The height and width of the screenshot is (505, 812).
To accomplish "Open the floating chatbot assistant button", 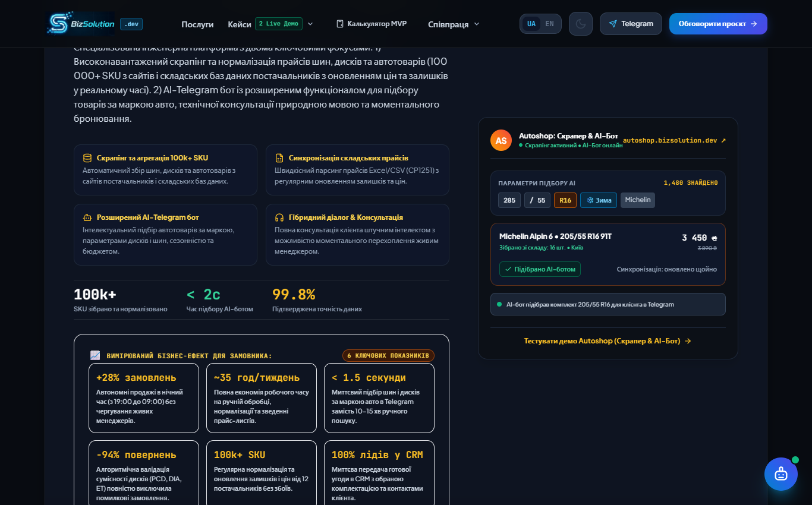I will [781, 474].
